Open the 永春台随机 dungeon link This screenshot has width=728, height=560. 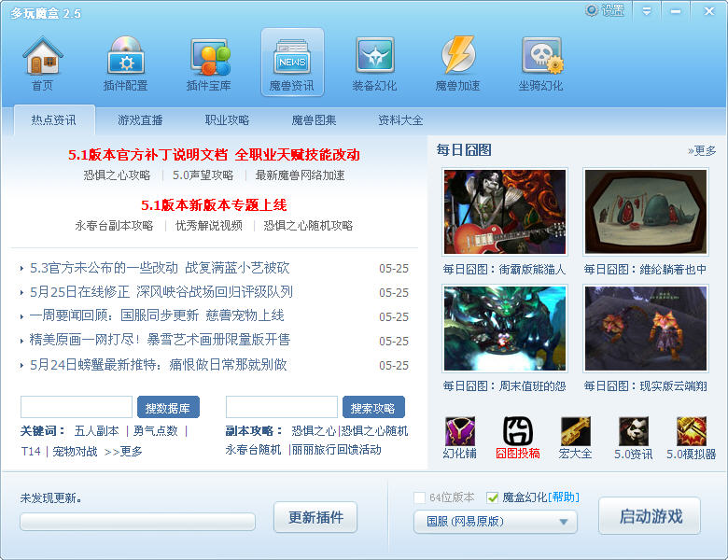point(254,450)
